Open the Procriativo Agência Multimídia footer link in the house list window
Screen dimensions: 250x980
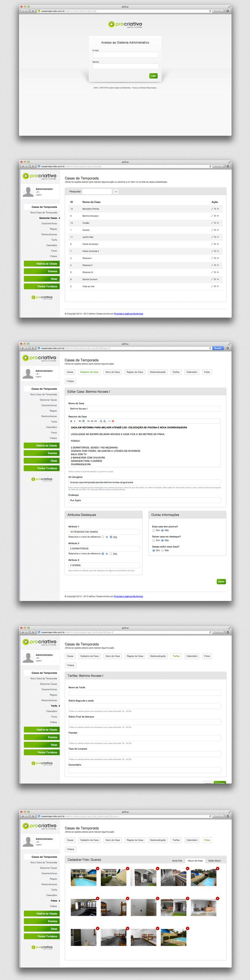(x=128, y=313)
